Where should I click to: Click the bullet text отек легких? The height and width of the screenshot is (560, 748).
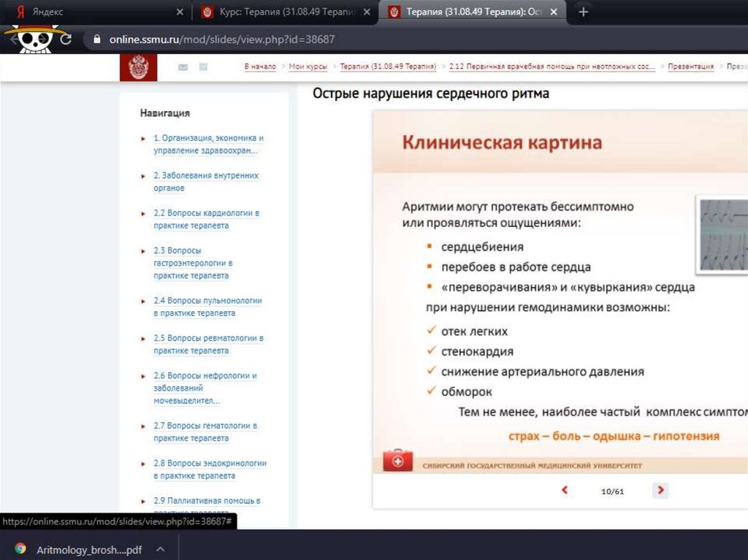click(x=474, y=331)
